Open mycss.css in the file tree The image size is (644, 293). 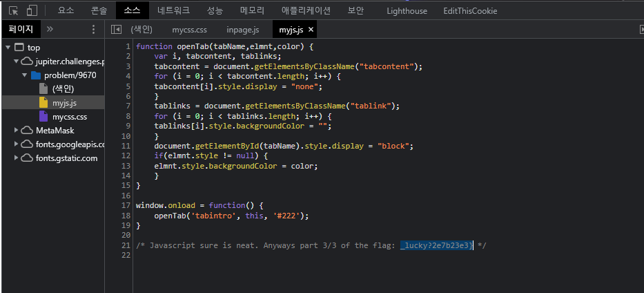click(70, 117)
